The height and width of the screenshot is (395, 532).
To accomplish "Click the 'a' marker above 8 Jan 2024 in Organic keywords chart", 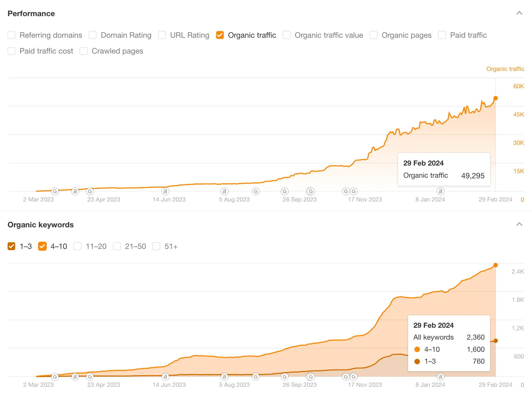I will click(440, 377).
